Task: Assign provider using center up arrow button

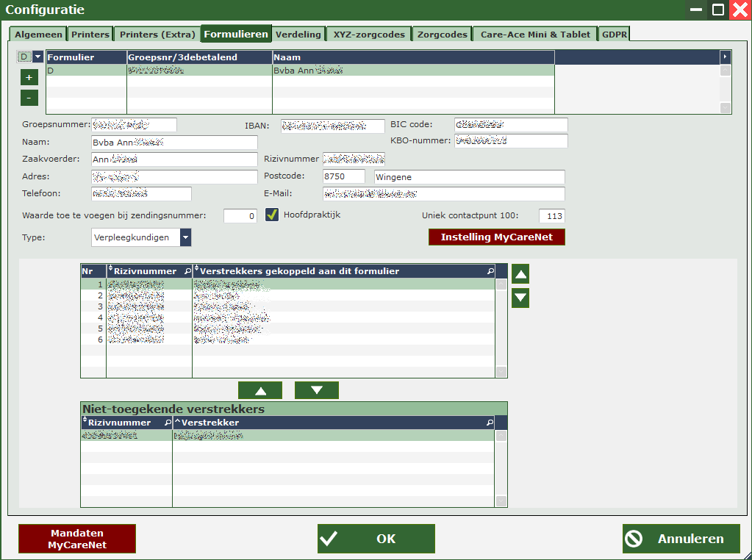Action: [259, 390]
